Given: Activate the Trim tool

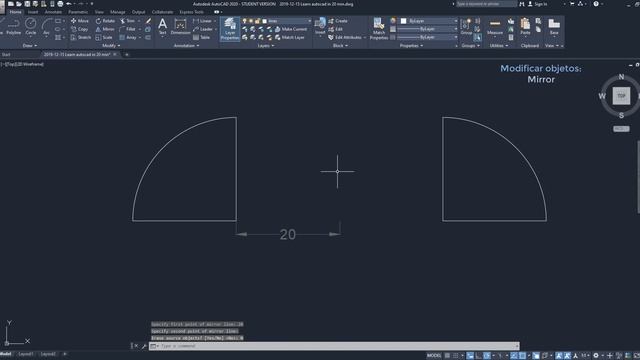Looking at the screenshot, I should click(127, 21).
